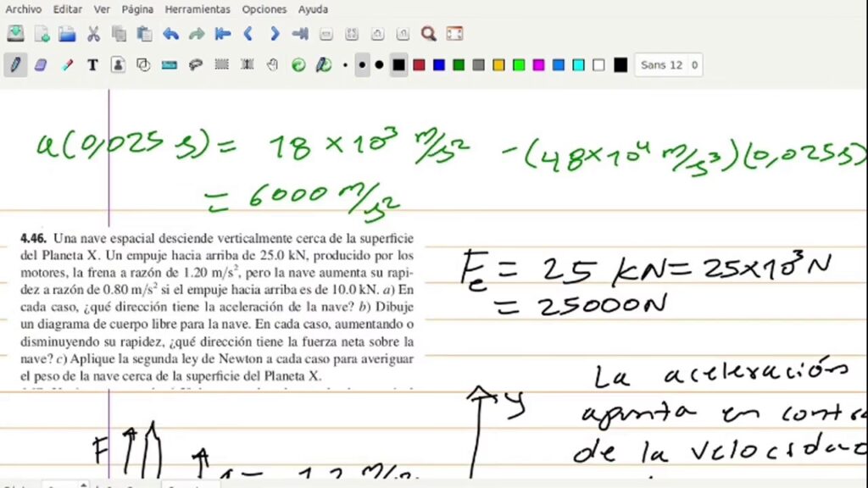Click the Undo arrow icon
Viewport: 868px width, 488px height.
pos(170,34)
